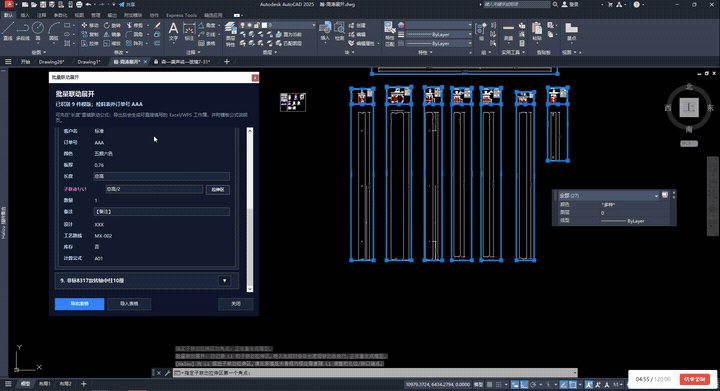Switch to the Parametric (参数化) ribbon tab
The height and width of the screenshot is (391, 720).
60,15
